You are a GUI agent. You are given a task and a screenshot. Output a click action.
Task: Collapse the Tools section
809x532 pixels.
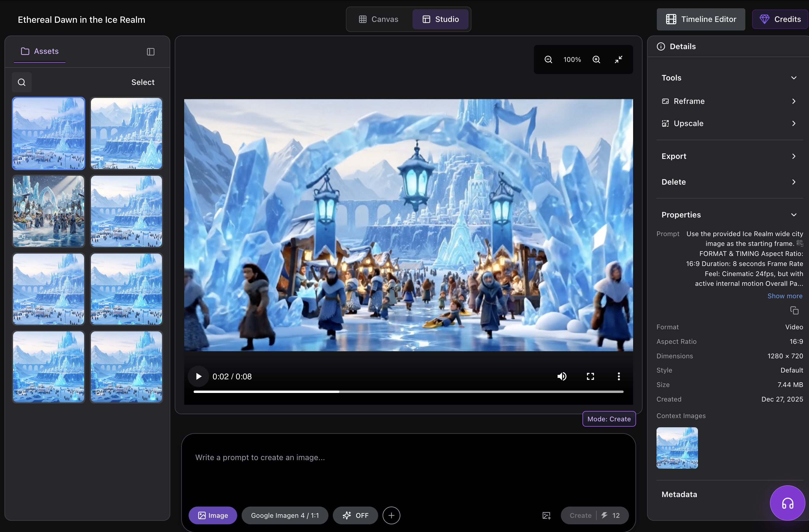tap(794, 78)
